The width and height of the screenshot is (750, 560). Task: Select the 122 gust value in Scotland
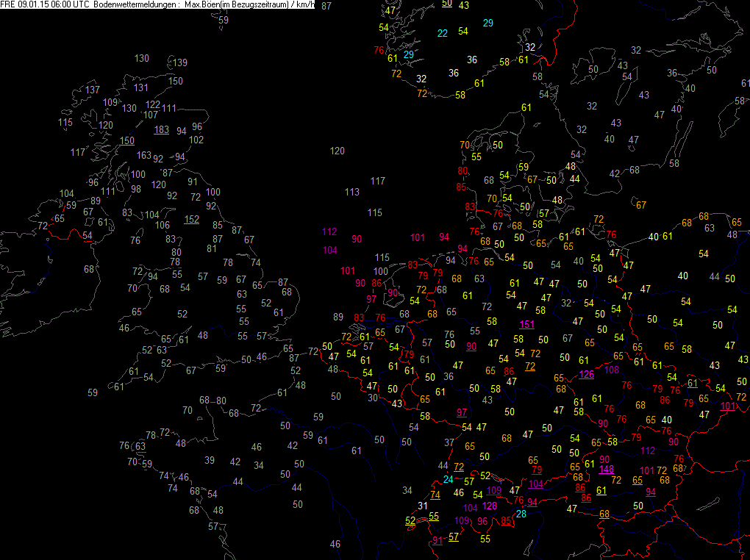153,104
